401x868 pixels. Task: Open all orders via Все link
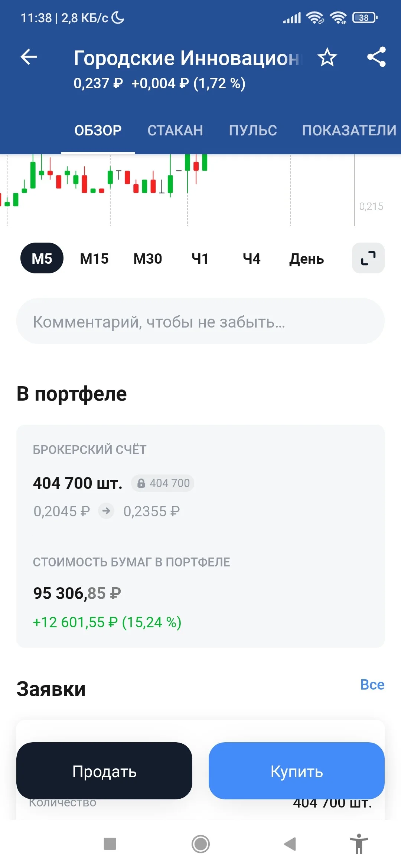(372, 685)
